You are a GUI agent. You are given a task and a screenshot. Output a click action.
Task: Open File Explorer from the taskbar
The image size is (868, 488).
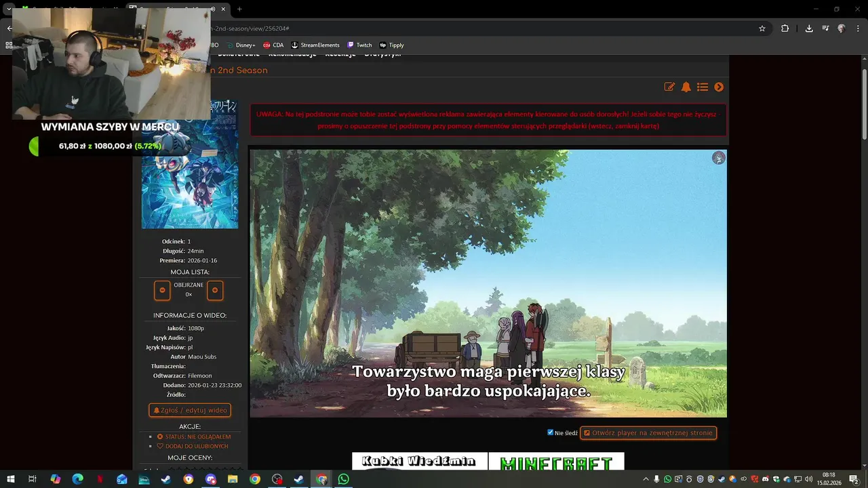click(x=233, y=479)
